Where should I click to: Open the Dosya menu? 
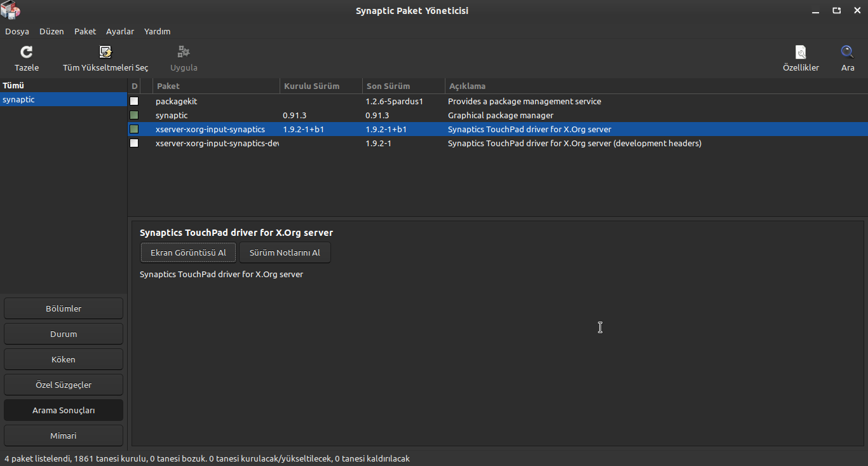17,31
